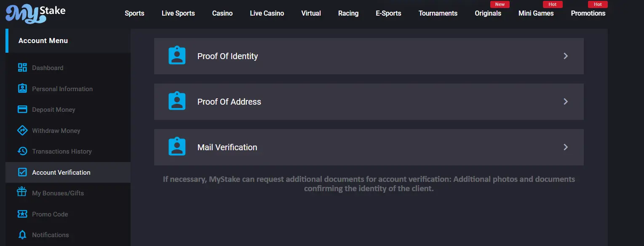View Transactions History
Screen dimensions: 644x246
click(x=68, y=151)
